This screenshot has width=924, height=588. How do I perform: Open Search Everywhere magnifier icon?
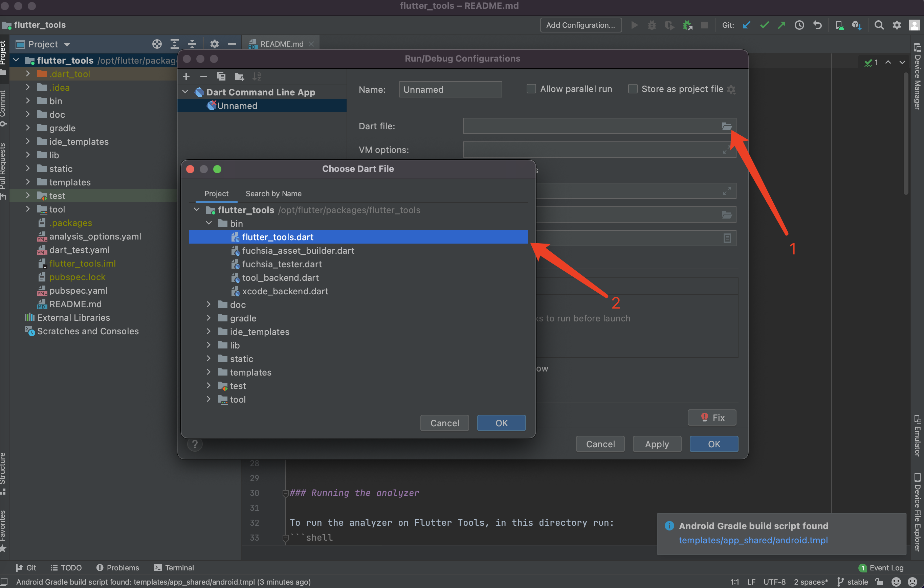click(x=879, y=25)
